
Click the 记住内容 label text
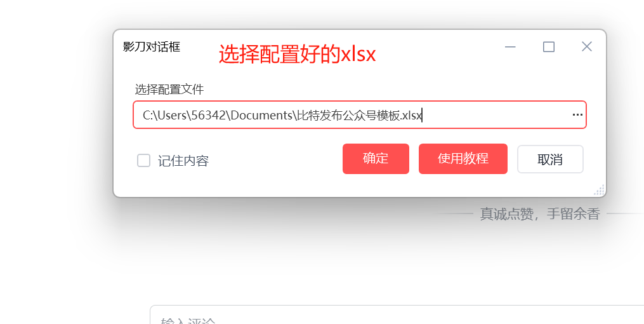click(183, 161)
